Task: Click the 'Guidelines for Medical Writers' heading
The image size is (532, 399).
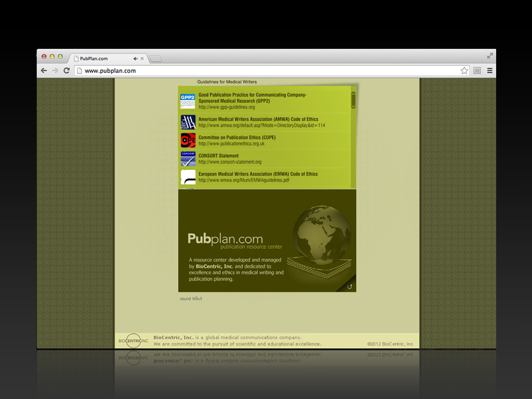Action: [227, 82]
